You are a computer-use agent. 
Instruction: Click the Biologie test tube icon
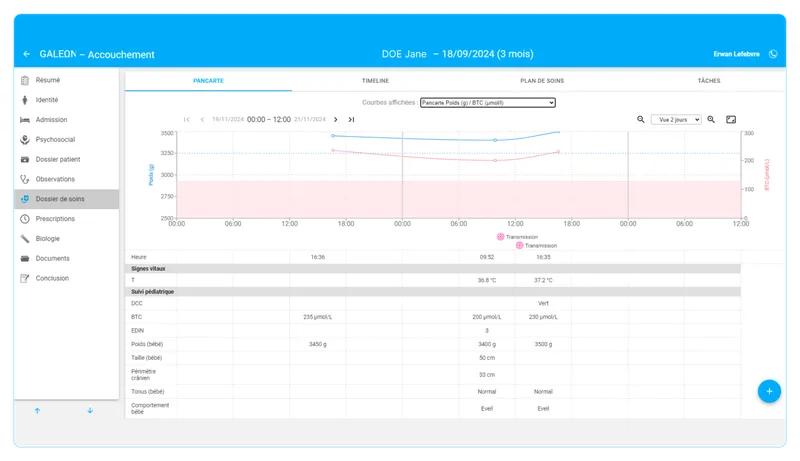click(24, 239)
